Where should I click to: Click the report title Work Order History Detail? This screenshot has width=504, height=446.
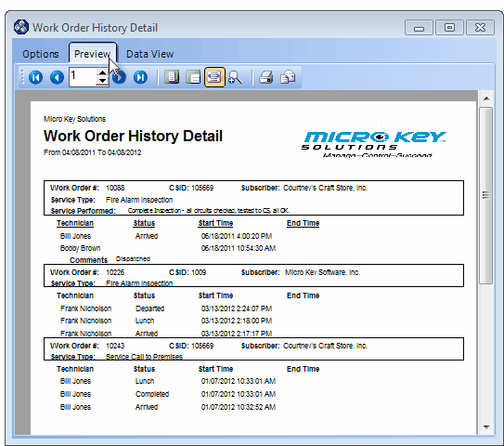tap(133, 136)
